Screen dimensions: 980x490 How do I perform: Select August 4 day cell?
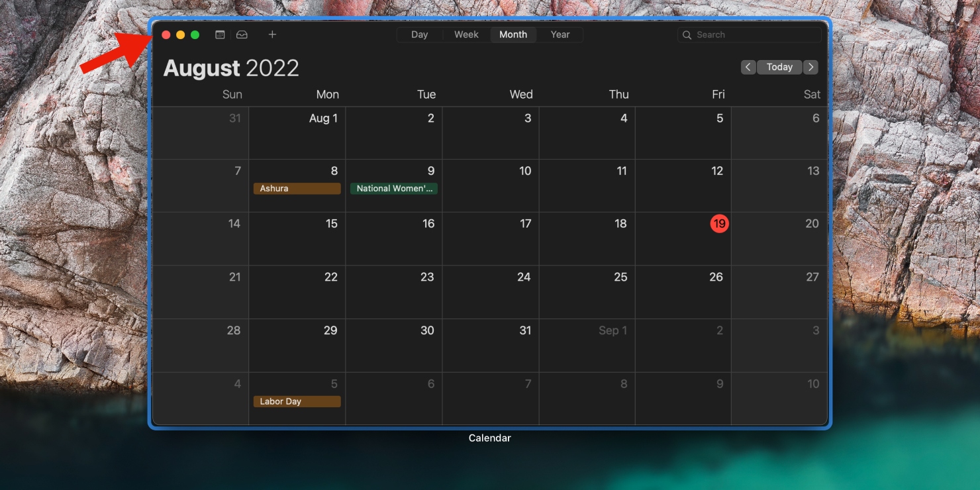point(587,133)
